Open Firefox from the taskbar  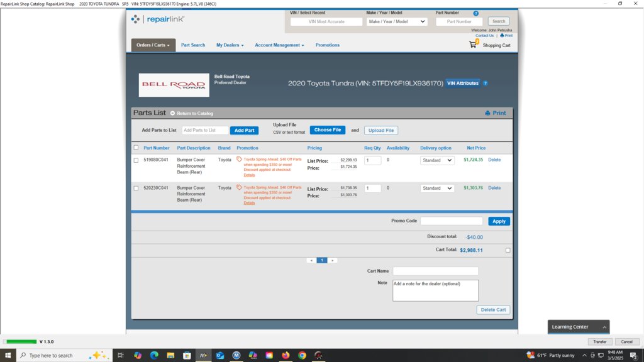tap(286, 355)
